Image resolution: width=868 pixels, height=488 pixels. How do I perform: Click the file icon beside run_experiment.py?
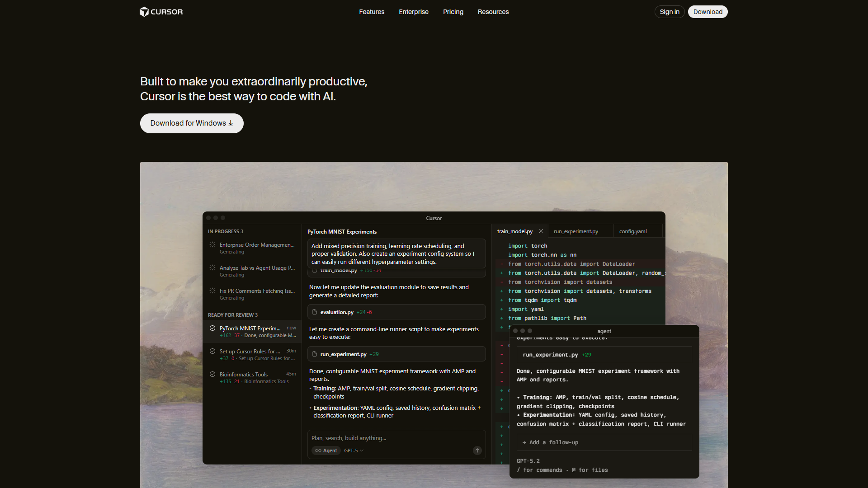coord(314,354)
